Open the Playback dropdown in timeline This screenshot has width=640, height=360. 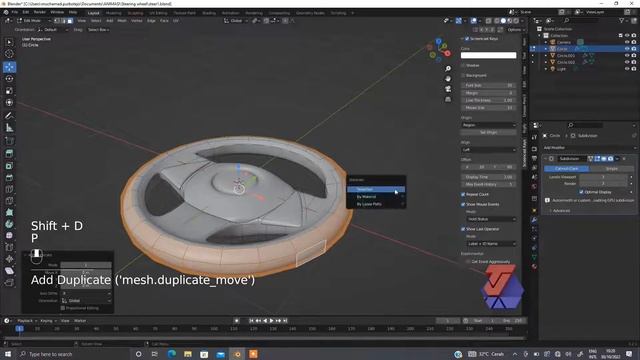coord(27,321)
